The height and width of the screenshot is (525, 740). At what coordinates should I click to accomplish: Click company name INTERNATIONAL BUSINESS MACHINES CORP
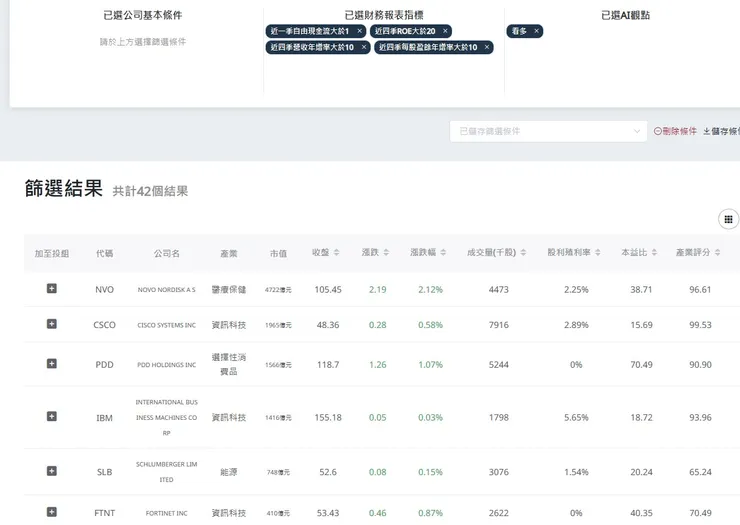coord(167,417)
